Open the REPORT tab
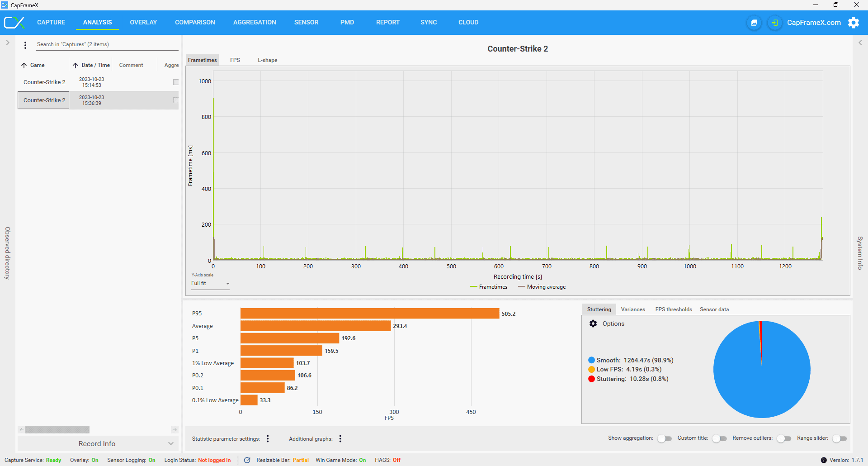868x466 pixels. [x=388, y=22]
